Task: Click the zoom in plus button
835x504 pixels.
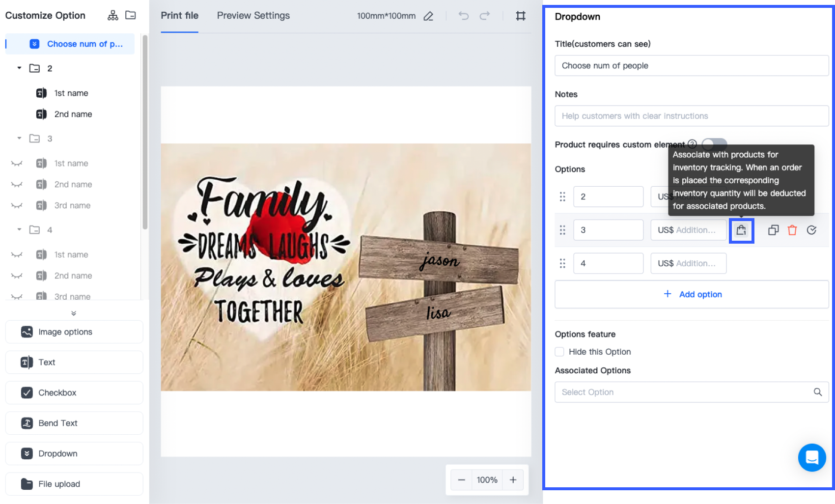Action: tap(513, 480)
